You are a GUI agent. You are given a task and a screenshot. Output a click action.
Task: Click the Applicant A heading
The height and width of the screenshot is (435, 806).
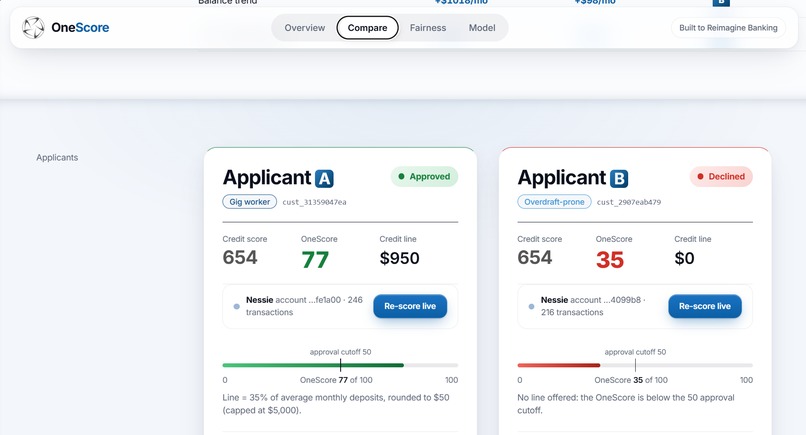278,178
